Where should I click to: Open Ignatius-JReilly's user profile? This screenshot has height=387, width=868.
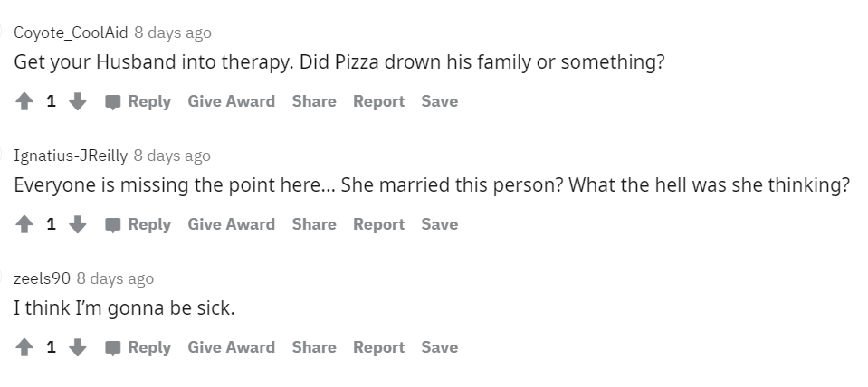71,156
